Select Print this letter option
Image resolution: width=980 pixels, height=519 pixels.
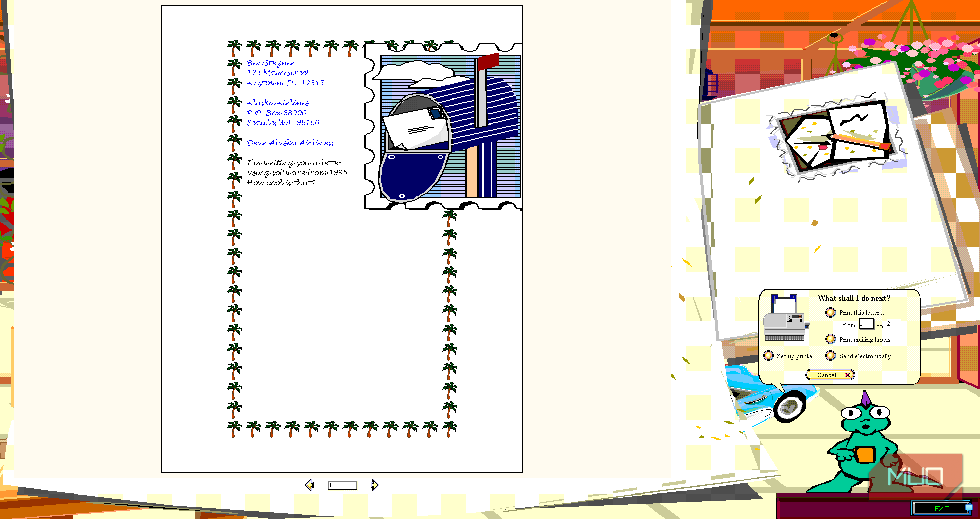(x=831, y=312)
